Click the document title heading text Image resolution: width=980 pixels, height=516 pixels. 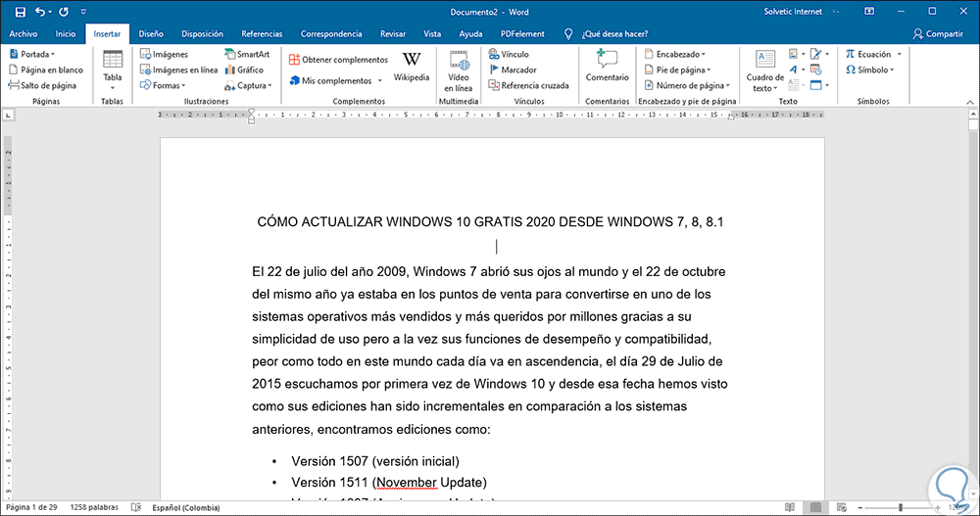tap(490, 221)
